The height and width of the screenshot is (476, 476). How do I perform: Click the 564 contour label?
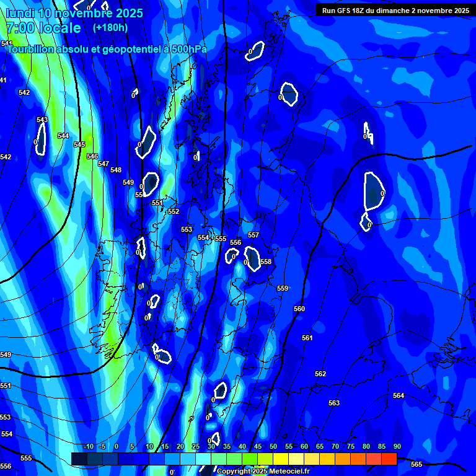point(399,395)
